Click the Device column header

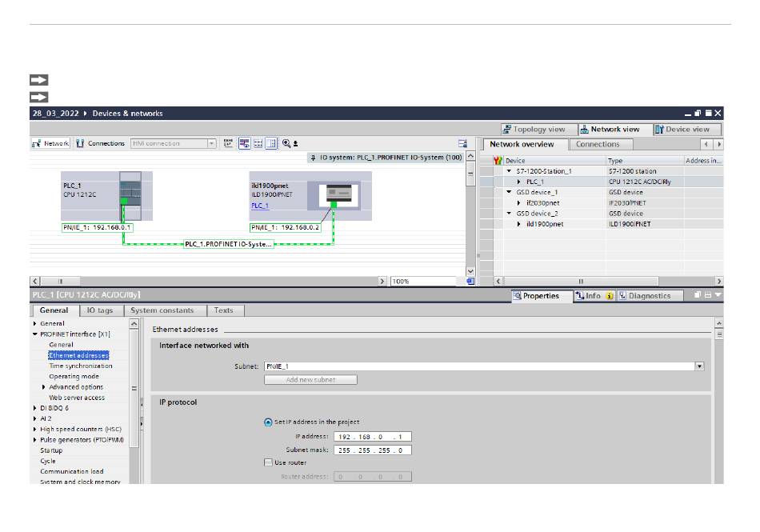(x=554, y=160)
